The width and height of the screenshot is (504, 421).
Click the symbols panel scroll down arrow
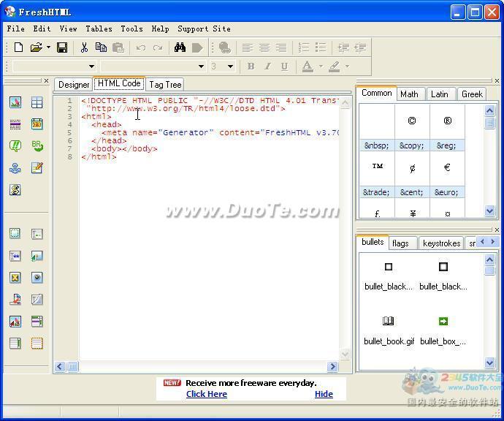coord(489,211)
